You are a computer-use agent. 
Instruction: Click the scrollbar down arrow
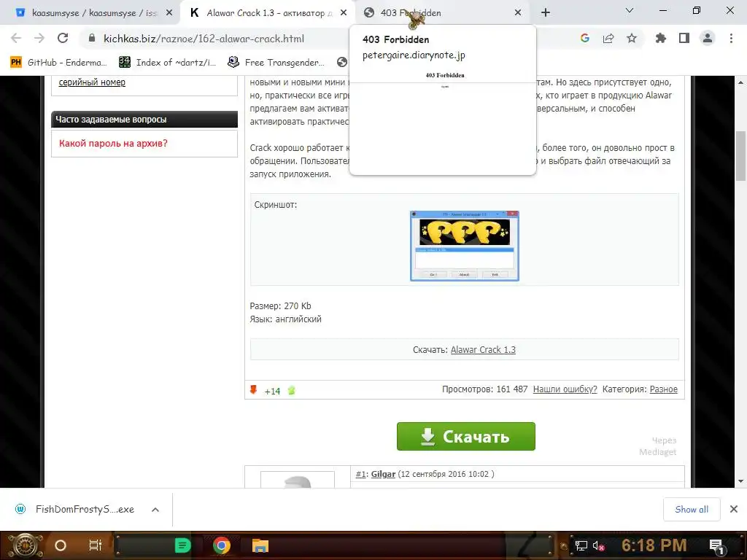740,481
